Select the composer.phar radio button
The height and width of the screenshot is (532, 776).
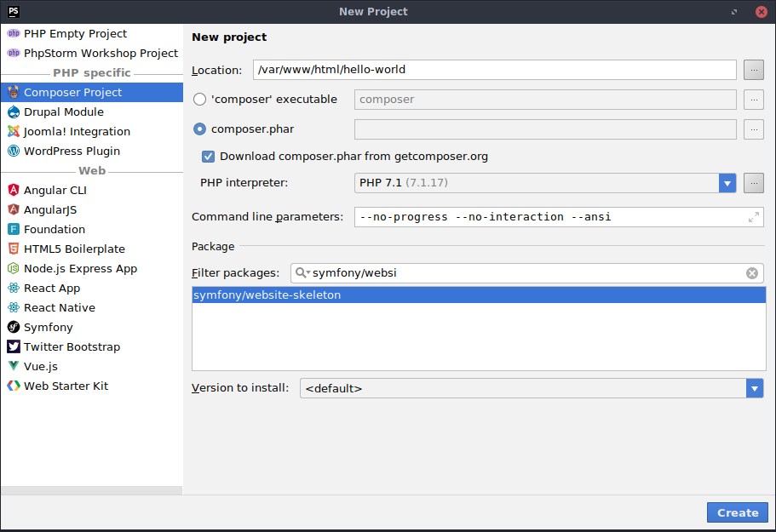pos(200,129)
